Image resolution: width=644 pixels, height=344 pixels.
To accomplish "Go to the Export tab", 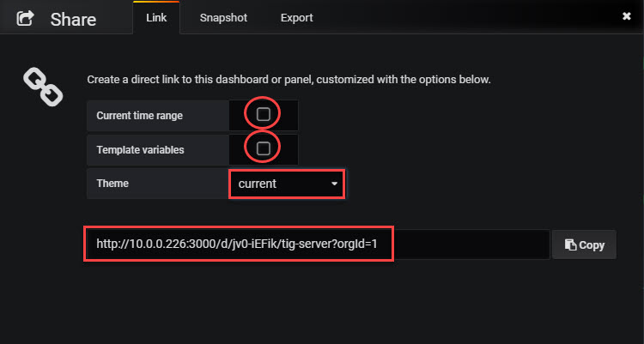I will click(x=296, y=18).
